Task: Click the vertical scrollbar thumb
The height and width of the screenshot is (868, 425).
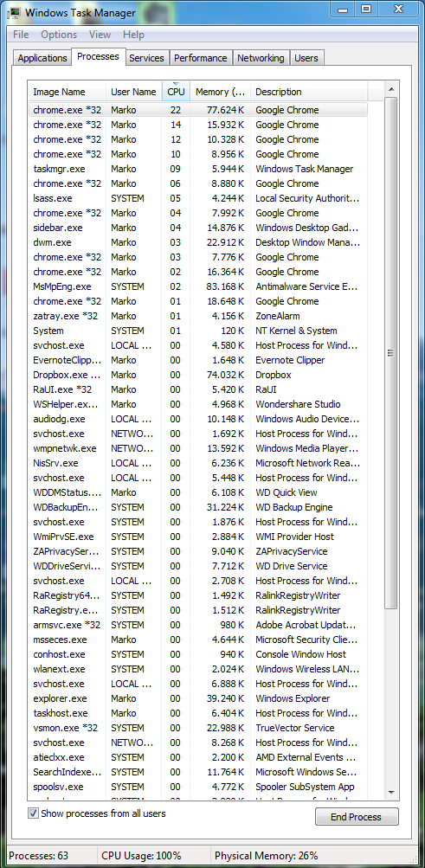Action: tap(390, 352)
